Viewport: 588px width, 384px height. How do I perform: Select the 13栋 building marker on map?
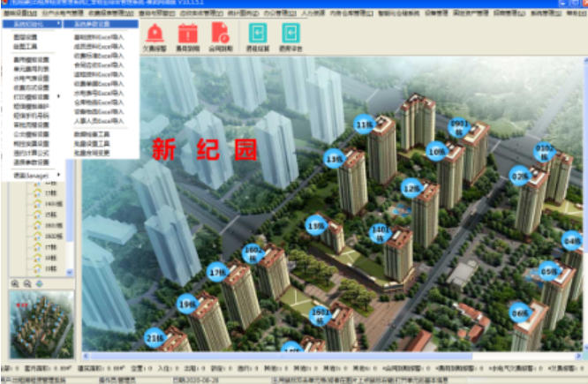coord(334,159)
